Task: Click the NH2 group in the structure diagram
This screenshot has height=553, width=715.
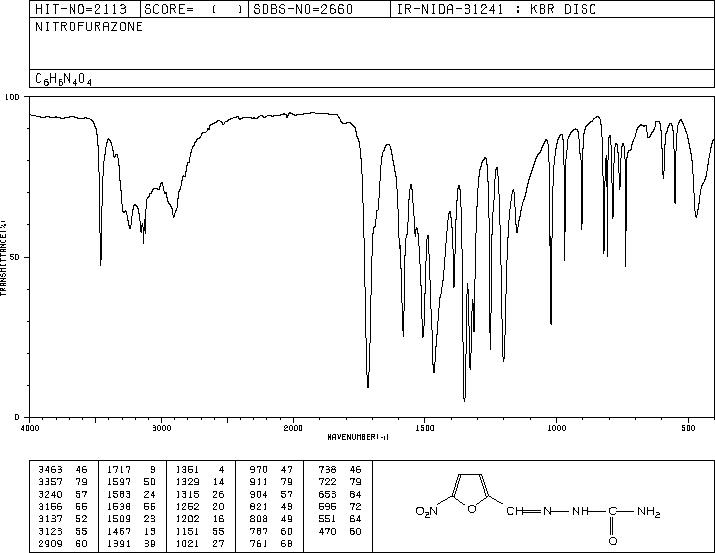Action: tap(649, 512)
